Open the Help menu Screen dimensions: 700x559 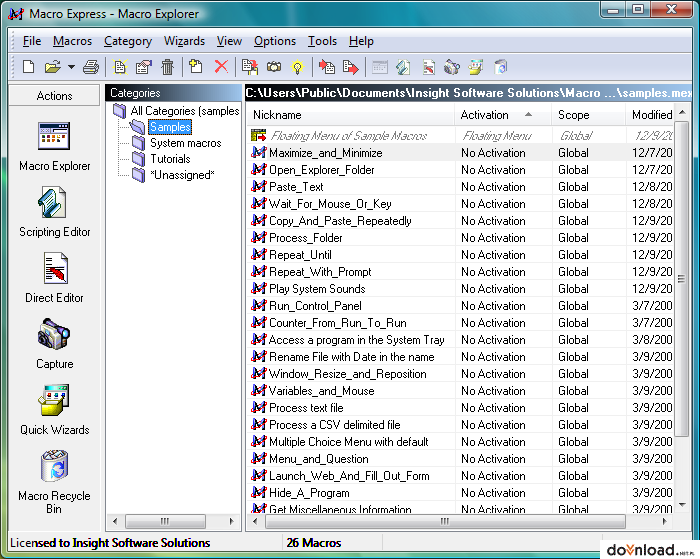tap(361, 41)
